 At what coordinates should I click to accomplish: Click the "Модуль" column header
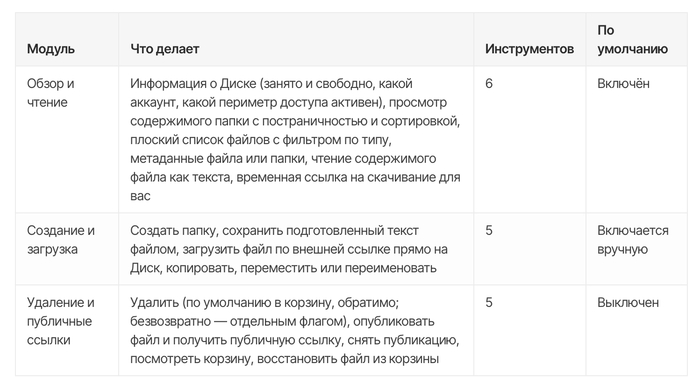(x=50, y=49)
